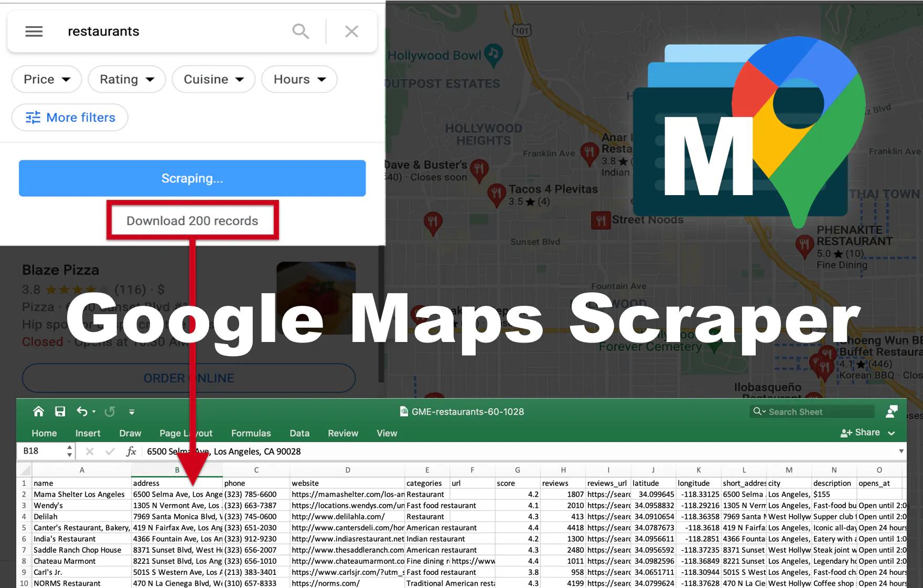Select the Anar Indian restaurant pin
Screen dimensions: 923x588
[x=589, y=154]
